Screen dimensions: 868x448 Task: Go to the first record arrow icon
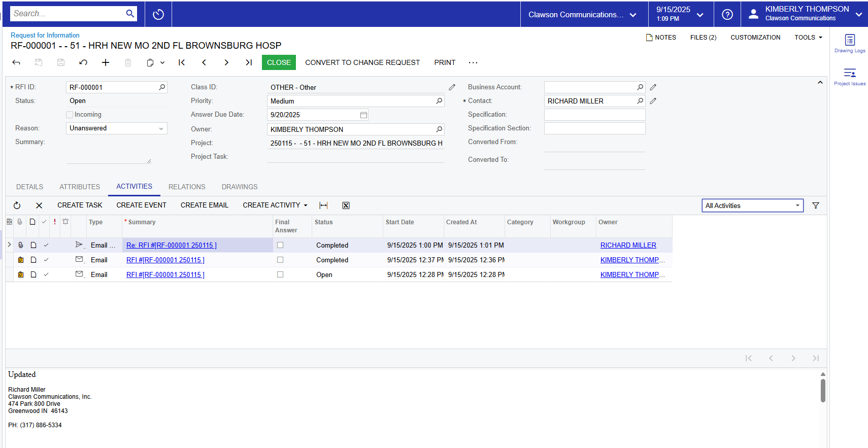[x=182, y=62]
